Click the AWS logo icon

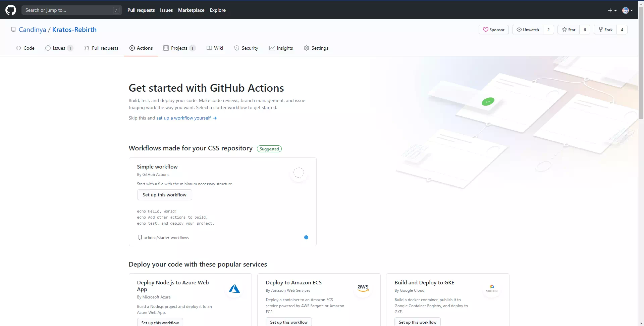click(363, 288)
